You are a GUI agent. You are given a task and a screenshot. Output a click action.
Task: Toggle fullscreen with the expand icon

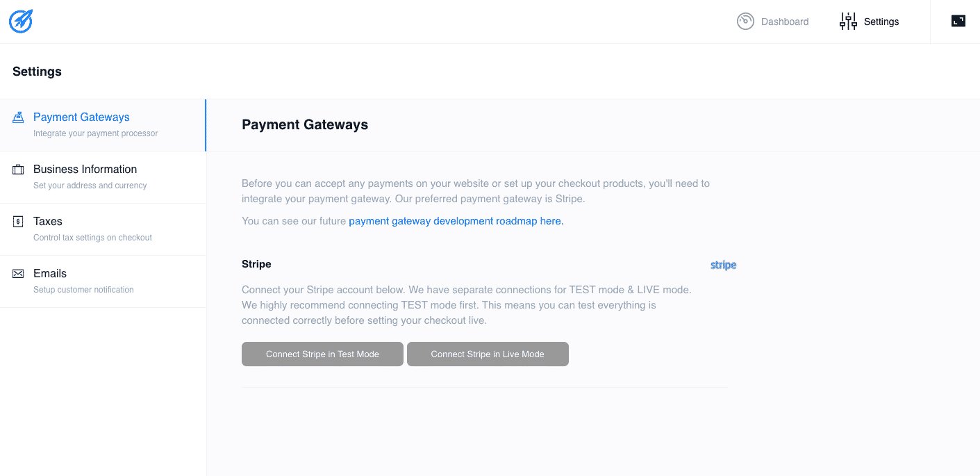tap(958, 21)
